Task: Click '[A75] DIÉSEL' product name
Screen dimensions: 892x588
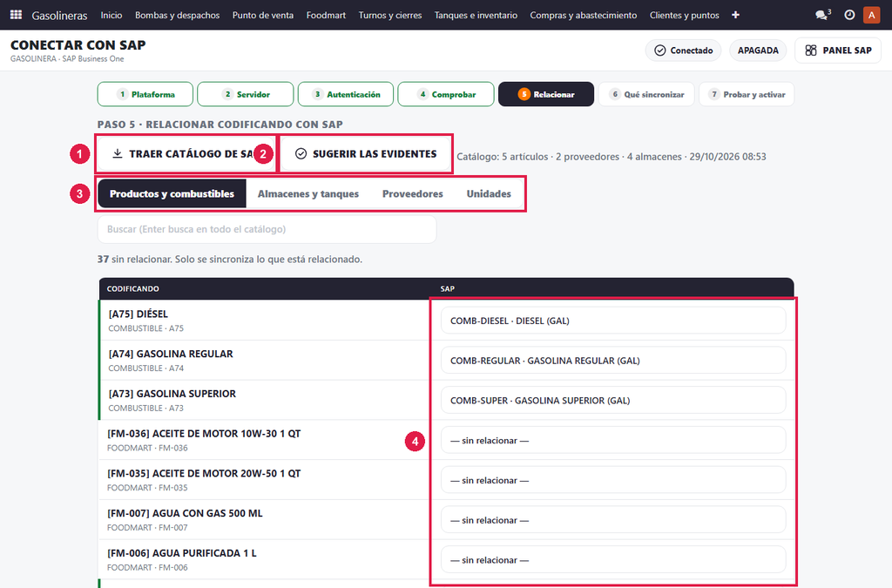Action: coord(139,314)
